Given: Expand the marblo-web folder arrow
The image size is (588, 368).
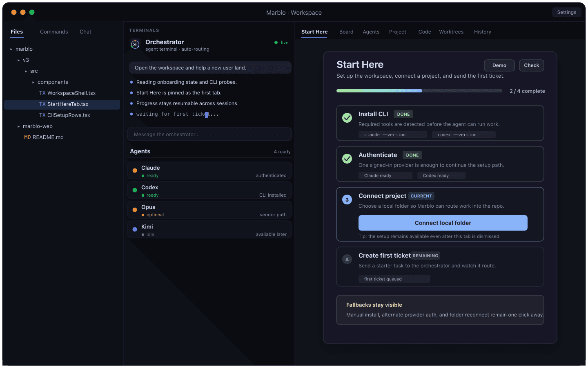Looking at the screenshot, I should click(x=18, y=126).
